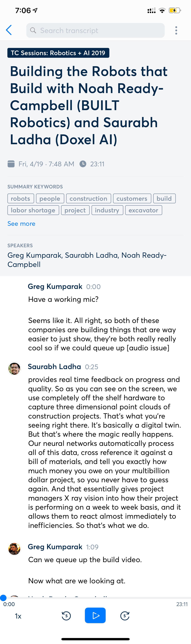
Task: Tap the back arrow icon
Action: pyautogui.click(x=9, y=30)
